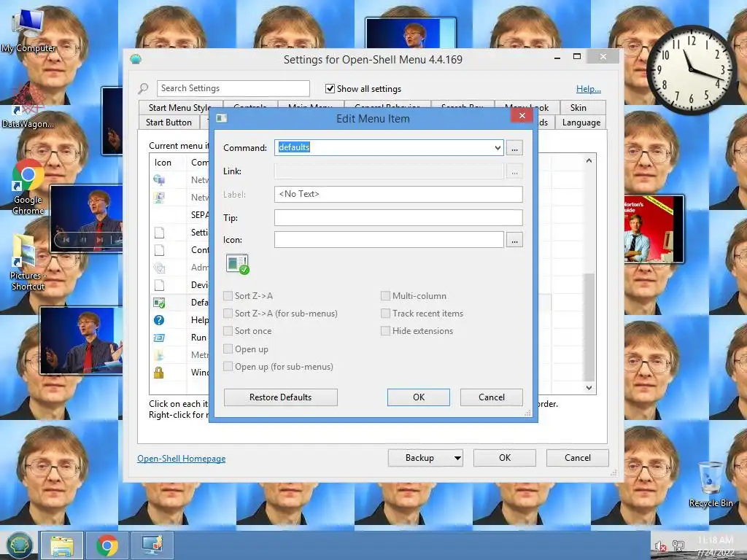Click the menu items list scrollbar thumb
Screen dimensions: 747x560
(x=589, y=327)
